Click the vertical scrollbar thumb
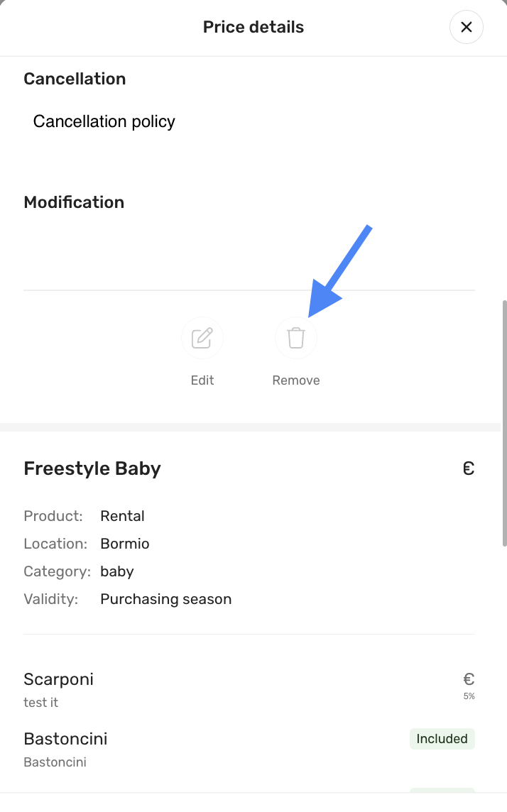 (x=504, y=422)
